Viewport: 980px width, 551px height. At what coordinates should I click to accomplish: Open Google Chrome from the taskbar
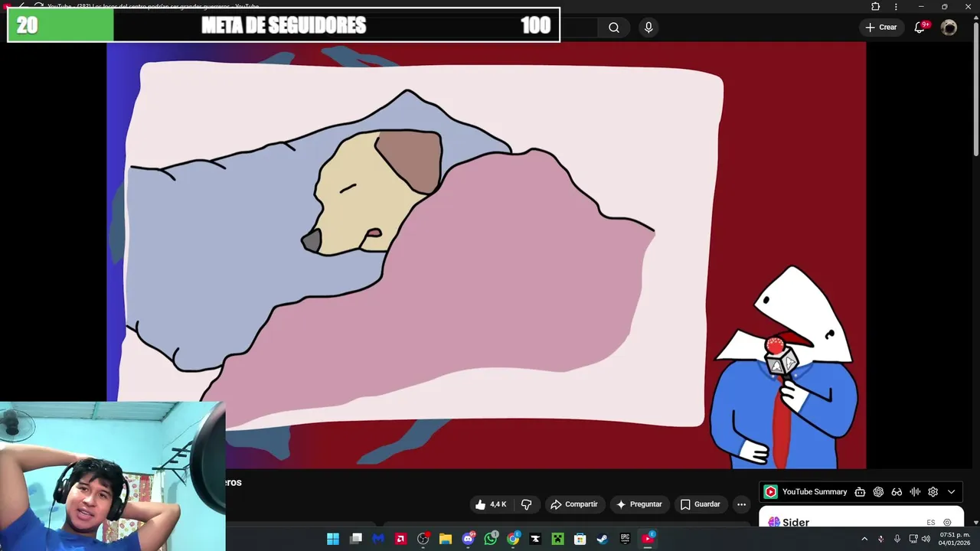(513, 539)
